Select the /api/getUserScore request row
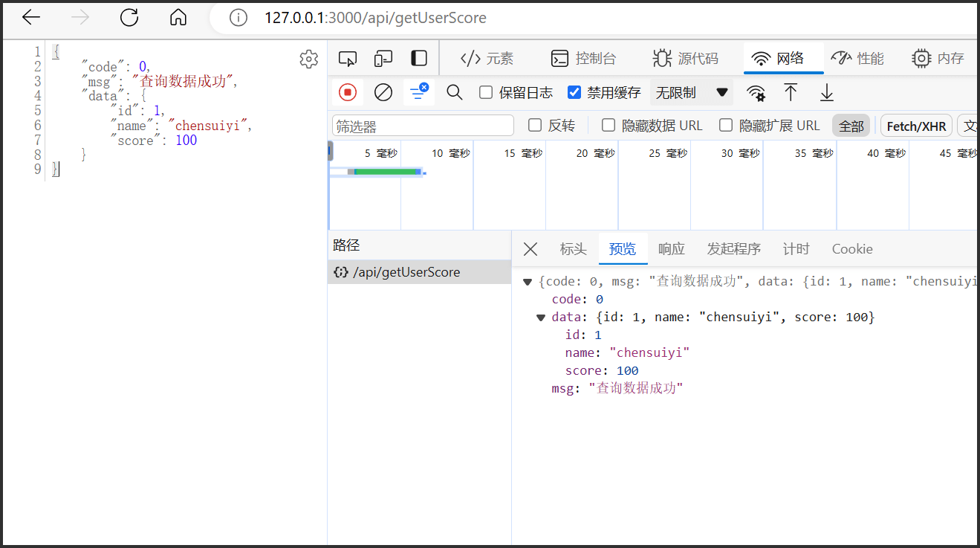 (x=420, y=272)
